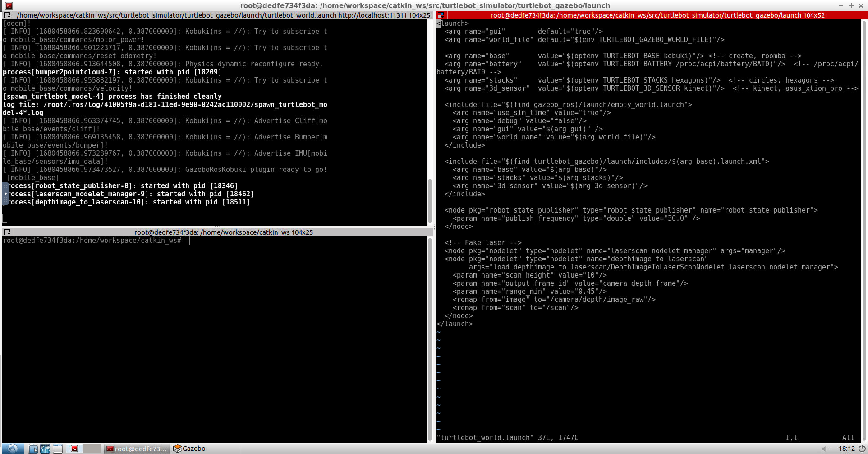868x454 pixels.
Task: Click the robot_state_publisher node line in vim
Action: click(631, 210)
